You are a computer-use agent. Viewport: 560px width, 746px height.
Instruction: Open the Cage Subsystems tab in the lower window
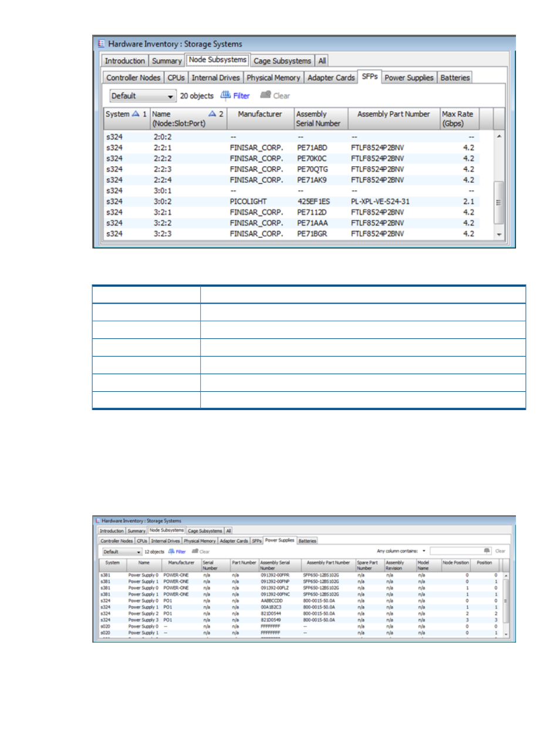point(205,530)
